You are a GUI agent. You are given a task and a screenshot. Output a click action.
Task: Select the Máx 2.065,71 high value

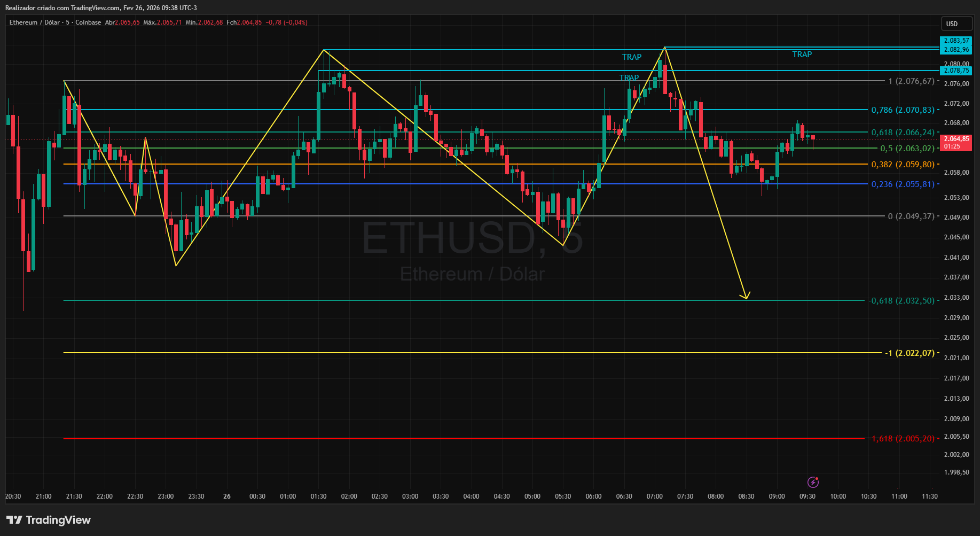162,22
